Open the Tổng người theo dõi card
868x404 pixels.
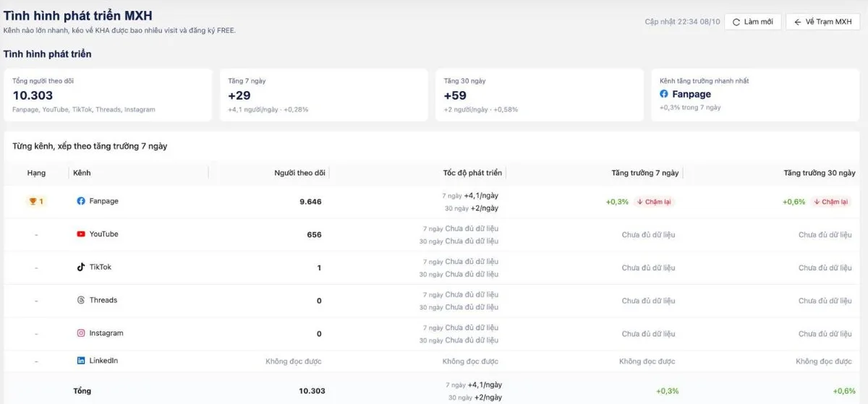pos(108,95)
